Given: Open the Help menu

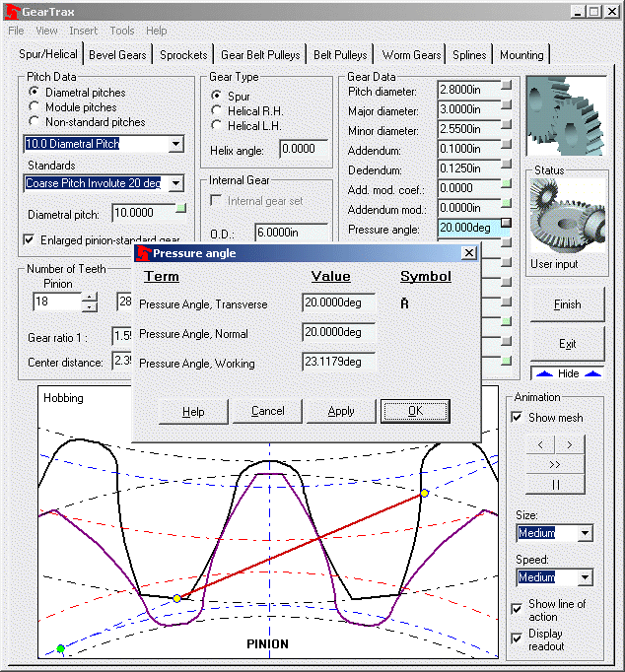Looking at the screenshot, I should point(157,31).
